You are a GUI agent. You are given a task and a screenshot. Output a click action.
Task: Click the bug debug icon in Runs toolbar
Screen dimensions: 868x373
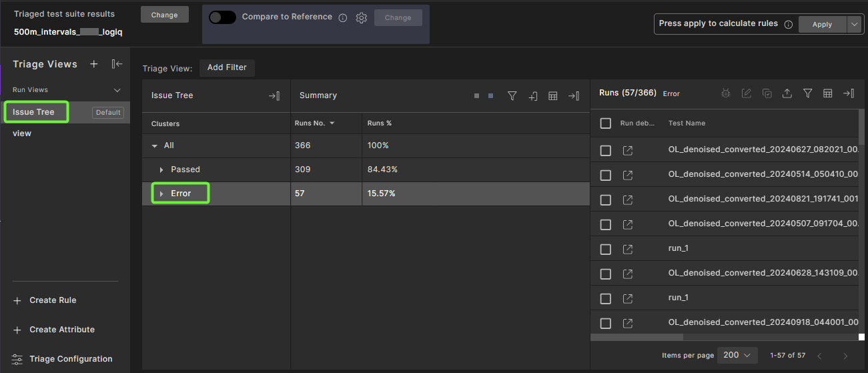click(726, 94)
